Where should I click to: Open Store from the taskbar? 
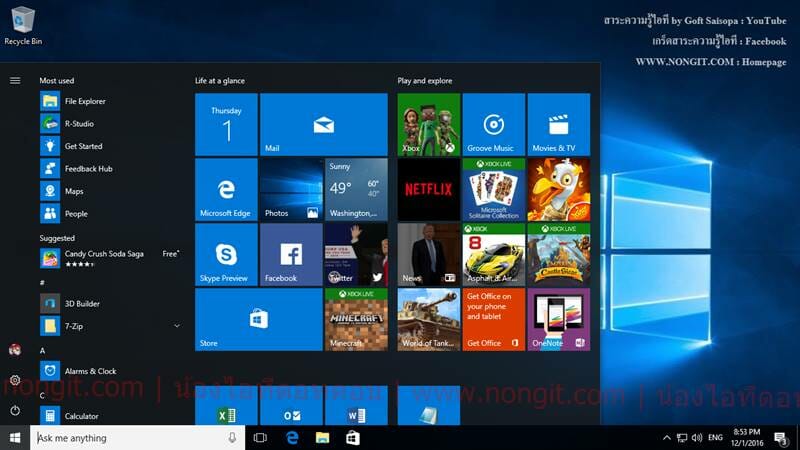[353, 438]
